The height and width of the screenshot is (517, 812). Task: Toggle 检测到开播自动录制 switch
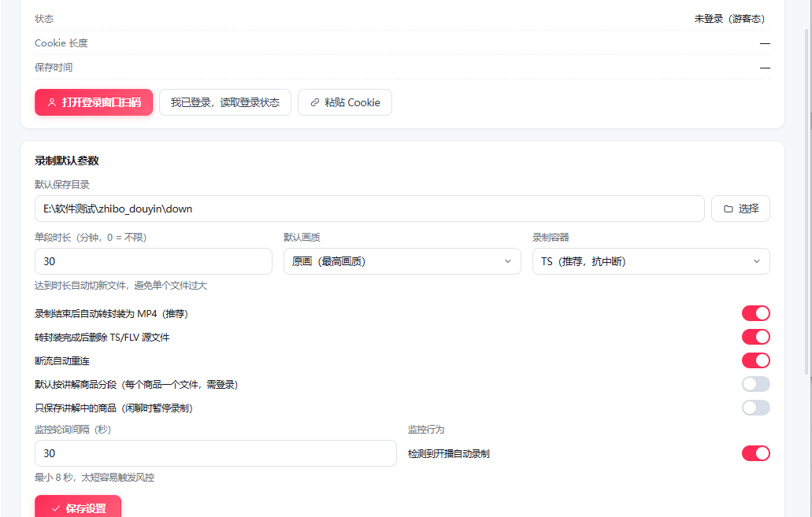[x=755, y=453]
